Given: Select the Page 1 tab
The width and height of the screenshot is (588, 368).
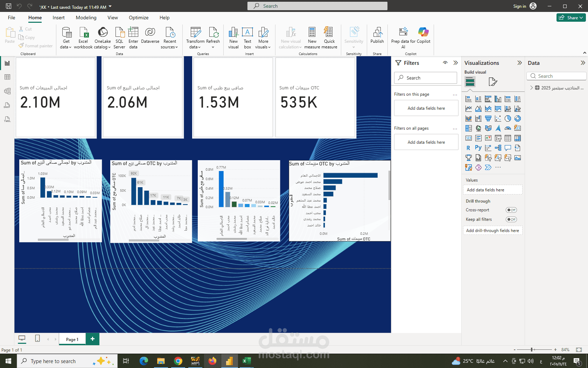Looking at the screenshot, I should [x=72, y=339].
